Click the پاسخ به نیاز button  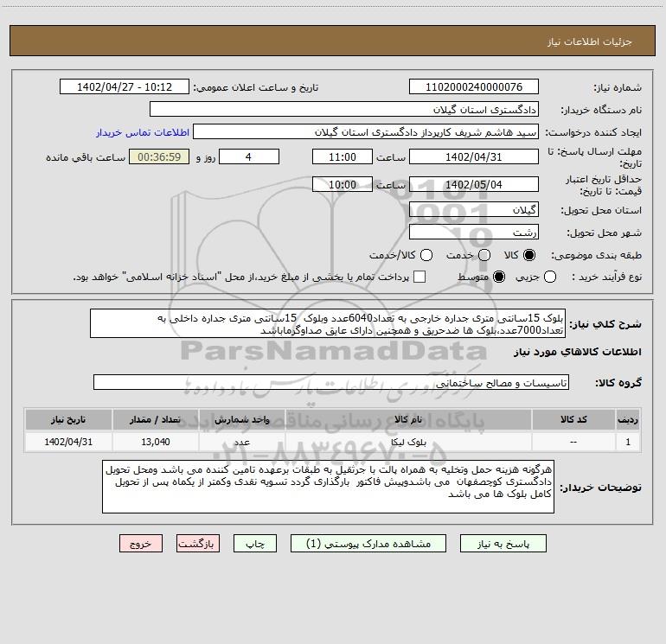click(503, 544)
